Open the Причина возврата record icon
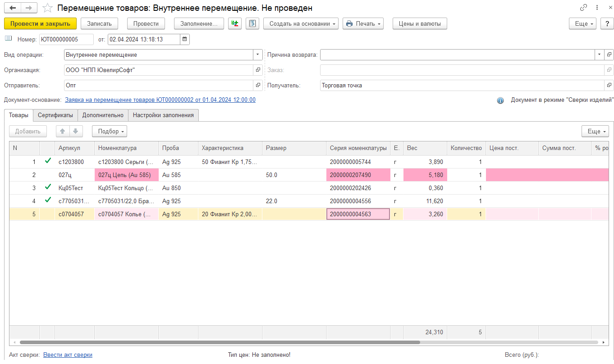Viewport: 614px width, 364px height. 609,55
